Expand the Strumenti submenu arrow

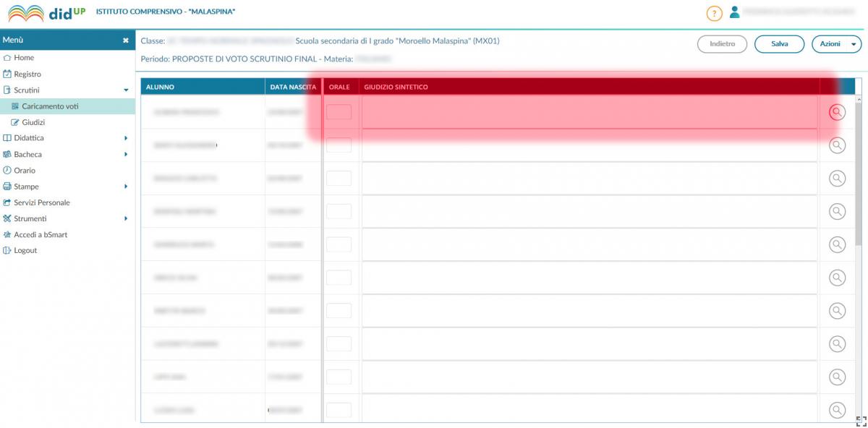point(126,218)
